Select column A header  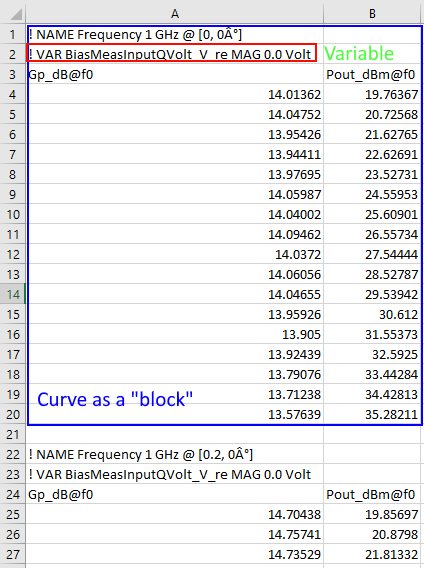point(175,14)
